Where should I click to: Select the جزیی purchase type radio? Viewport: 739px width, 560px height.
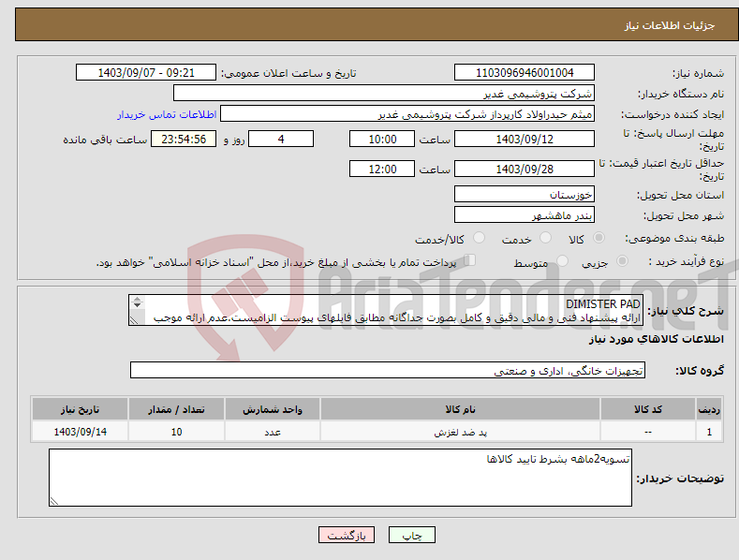point(622,260)
